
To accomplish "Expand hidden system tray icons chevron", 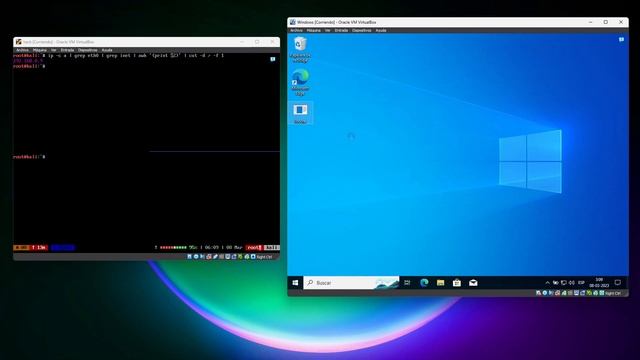I will (x=547, y=282).
